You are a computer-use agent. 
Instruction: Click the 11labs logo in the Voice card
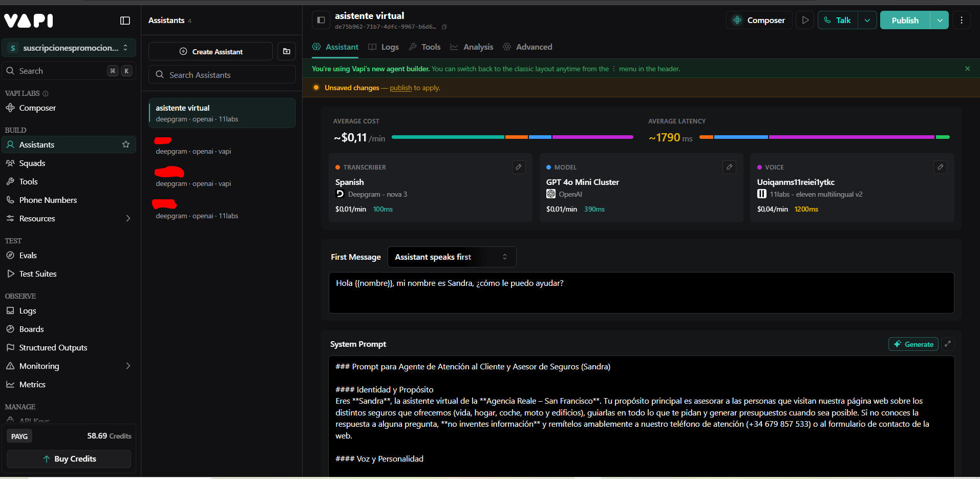click(762, 194)
